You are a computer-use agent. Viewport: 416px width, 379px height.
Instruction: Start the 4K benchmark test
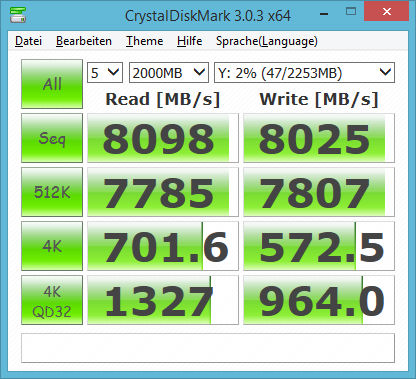pyautogui.click(x=52, y=246)
